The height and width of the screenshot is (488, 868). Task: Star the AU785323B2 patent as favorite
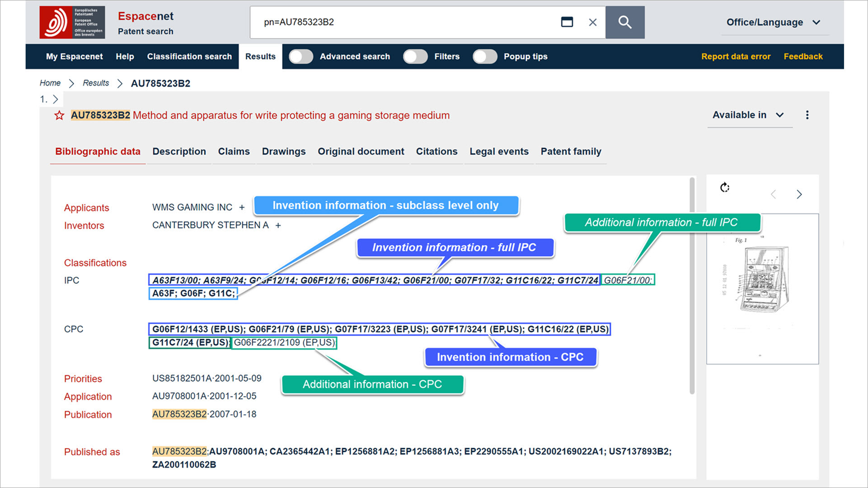click(59, 116)
